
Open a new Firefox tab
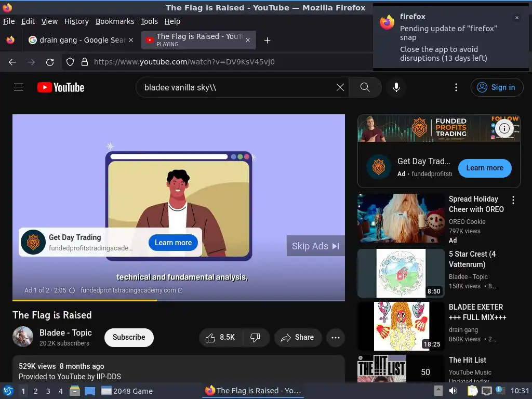[x=268, y=41]
